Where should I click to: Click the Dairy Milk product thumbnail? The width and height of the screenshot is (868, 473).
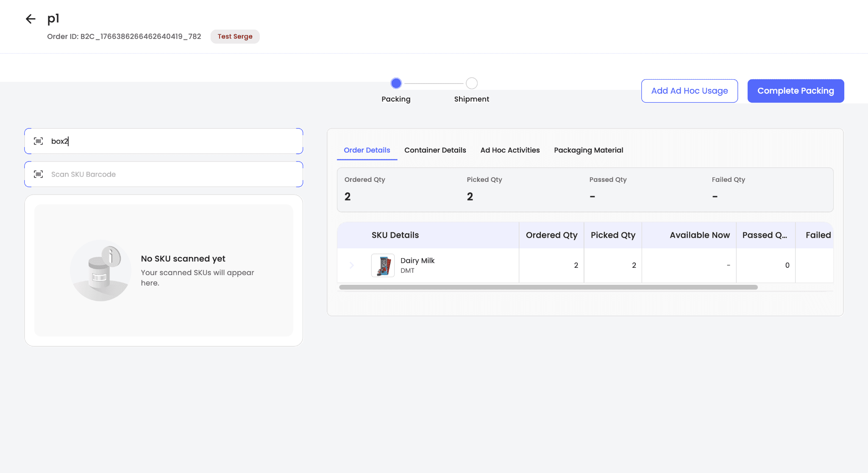coord(383,265)
